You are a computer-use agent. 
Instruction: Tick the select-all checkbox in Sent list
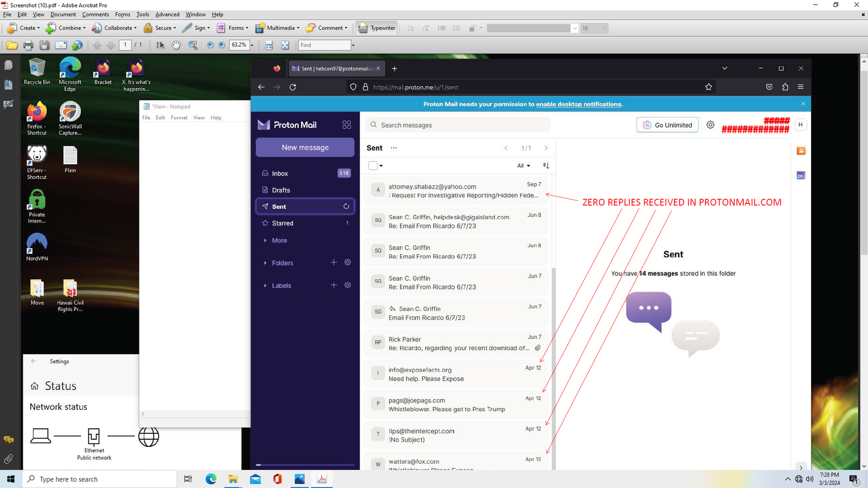click(x=373, y=166)
